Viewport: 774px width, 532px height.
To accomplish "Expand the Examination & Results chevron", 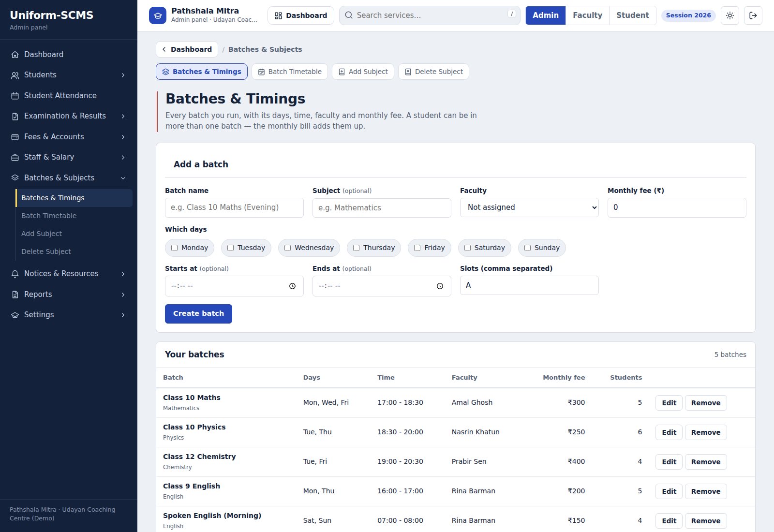I will (123, 117).
